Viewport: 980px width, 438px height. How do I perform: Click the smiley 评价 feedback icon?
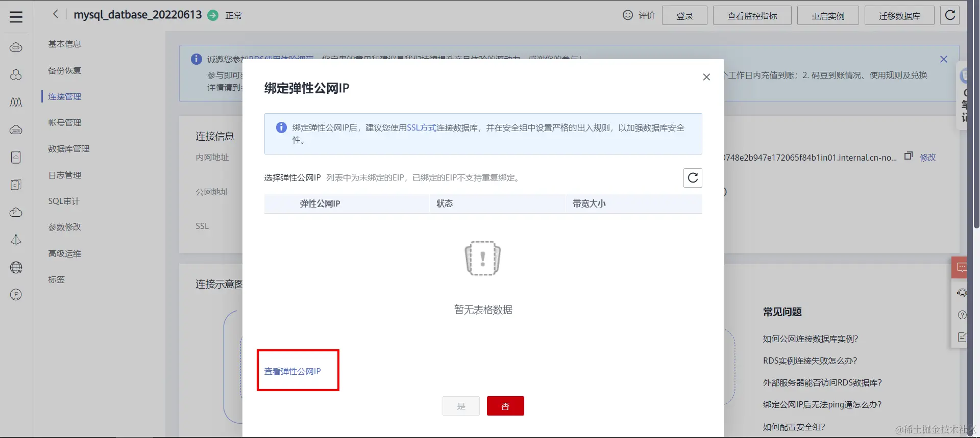[628, 15]
